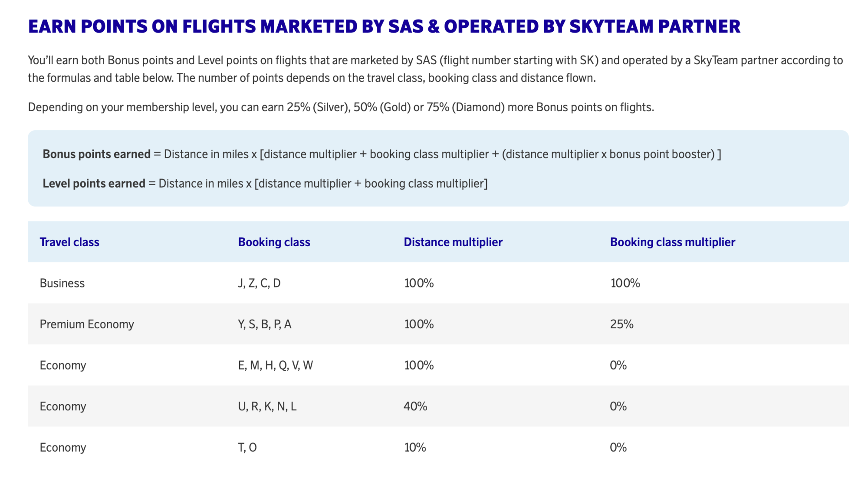868x482 pixels.
Task: Click booking classes 'Y, S, B, P, A'
Action: pos(264,324)
